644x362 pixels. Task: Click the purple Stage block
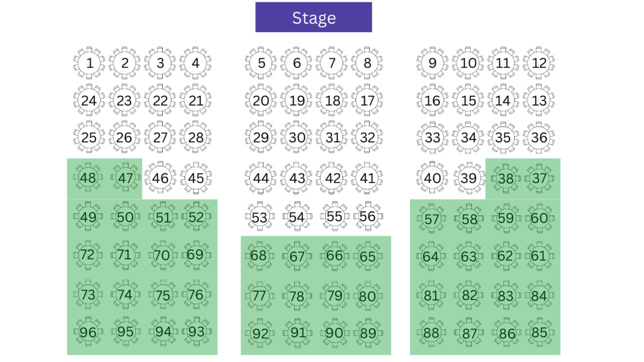[x=313, y=17]
